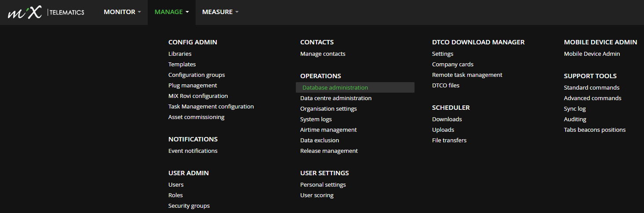The height and width of the screenshot is (213, 644).
Task: Select Libraries under Config Admin
Action: coord(180,54)
